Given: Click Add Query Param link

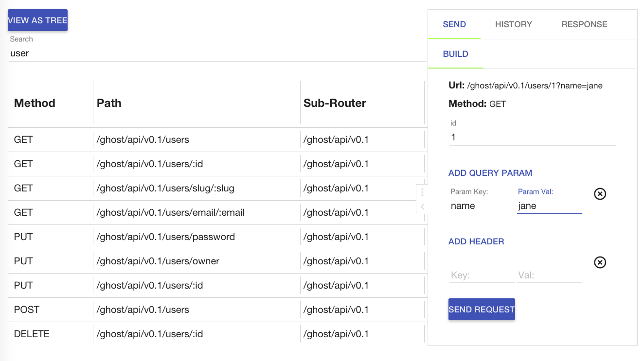Looking at the screenshot, I should (490, 173).
